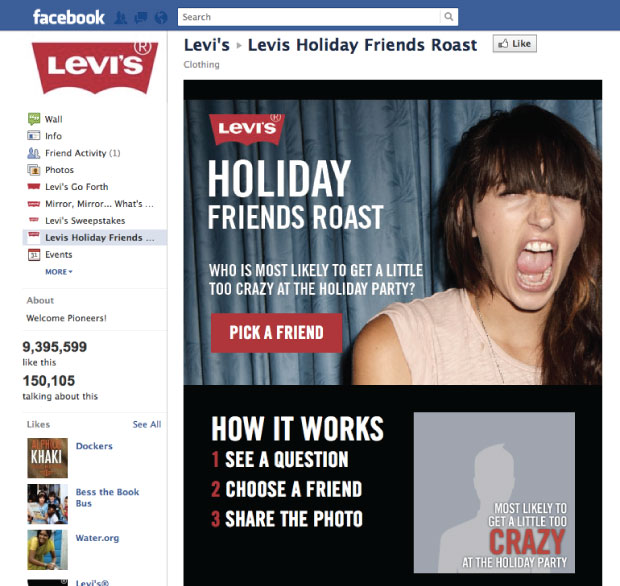Open friend requests icon in header

121,17
